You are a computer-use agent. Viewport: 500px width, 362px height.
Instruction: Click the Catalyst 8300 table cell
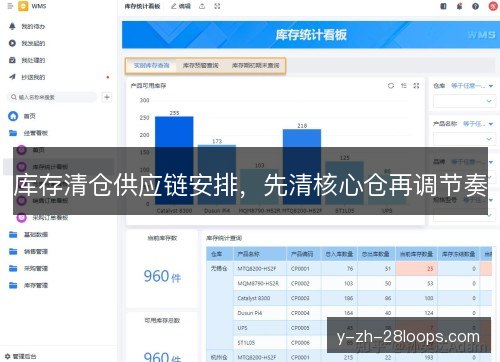260,298
